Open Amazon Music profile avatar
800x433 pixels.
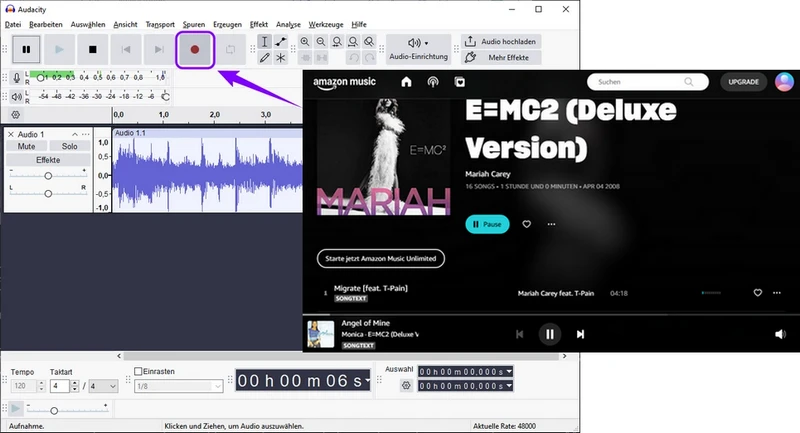(784, 82)
